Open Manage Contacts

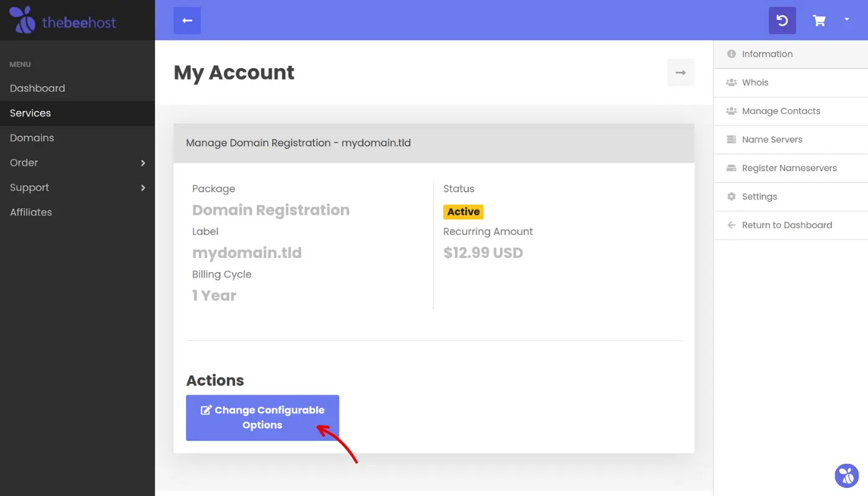(x=781, y=111)
